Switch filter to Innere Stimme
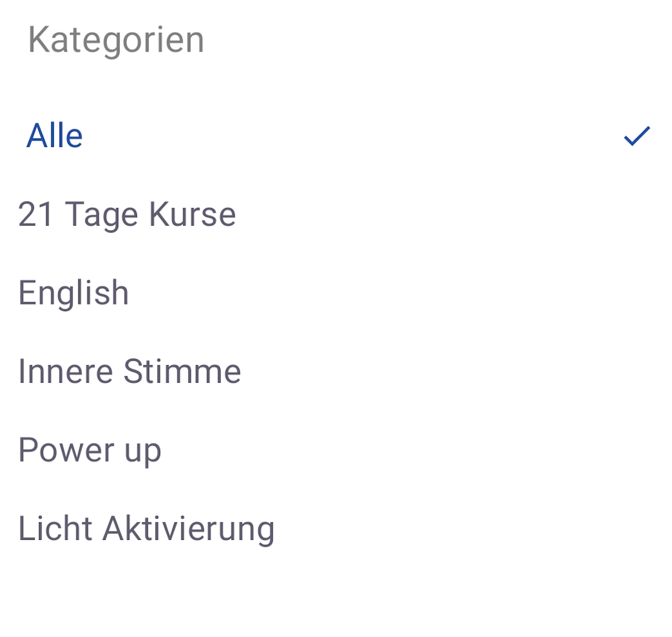 [130, 371]
